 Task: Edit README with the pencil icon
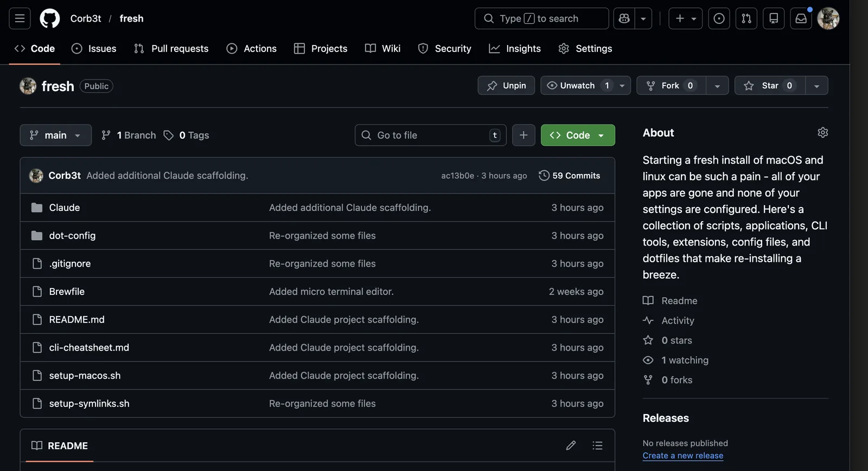point(571,446)
